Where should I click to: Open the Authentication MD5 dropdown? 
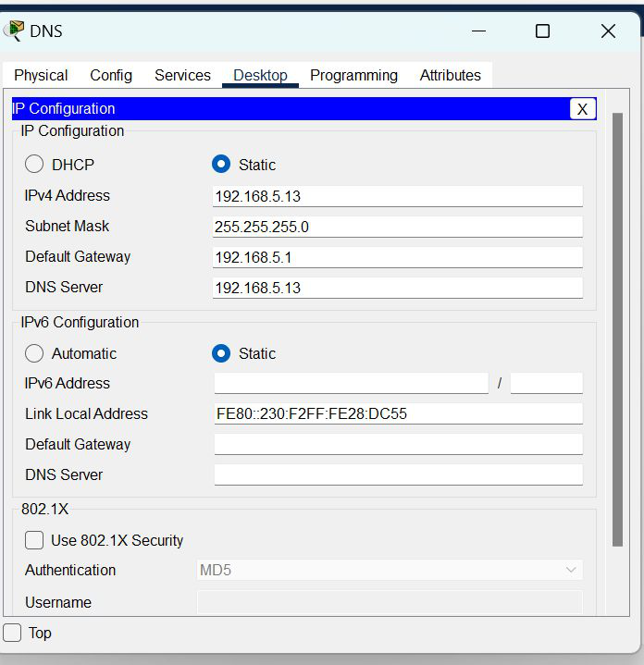(x=390, y=570)
